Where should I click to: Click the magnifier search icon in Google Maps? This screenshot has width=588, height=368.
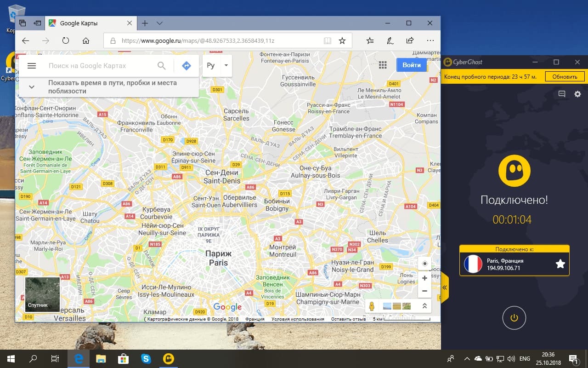tap(161, 66)
